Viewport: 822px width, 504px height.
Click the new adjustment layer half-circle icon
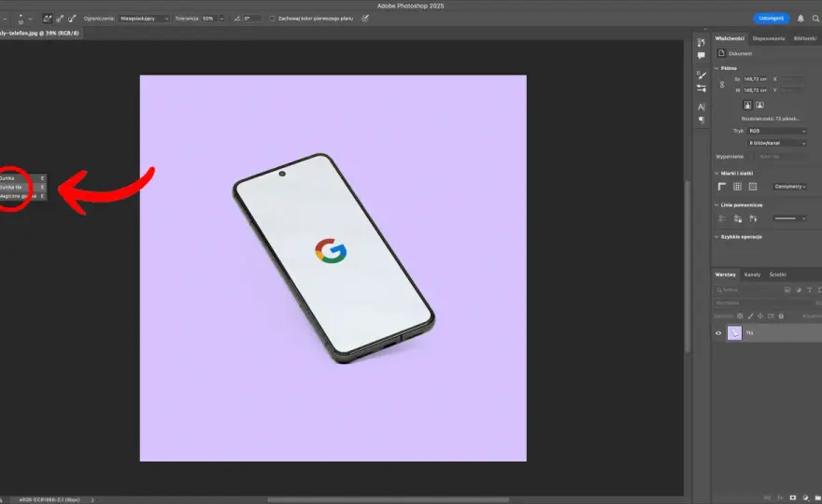[x=806, y=497]
